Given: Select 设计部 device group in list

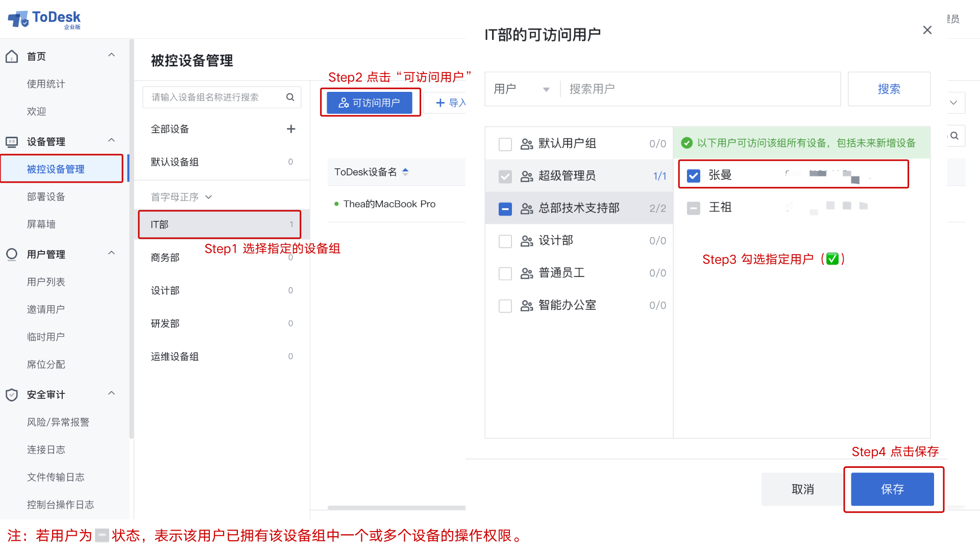Looking at the screenshot, I should [x=222, y=290].
